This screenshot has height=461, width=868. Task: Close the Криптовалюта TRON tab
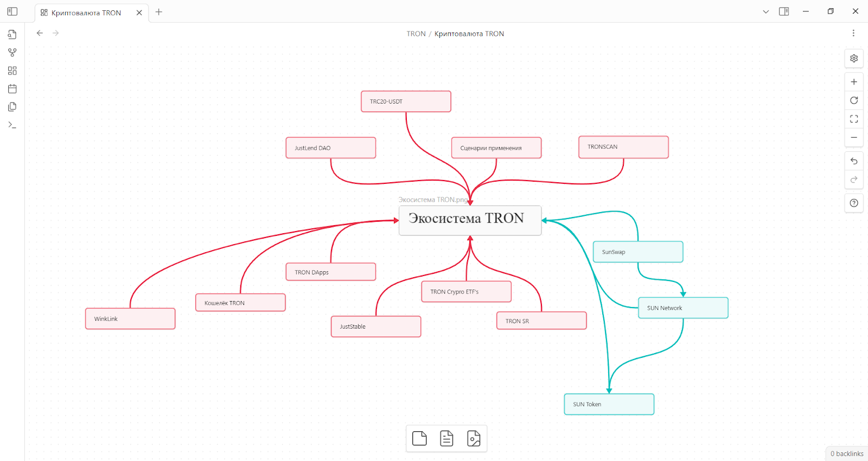pos(139,12)
